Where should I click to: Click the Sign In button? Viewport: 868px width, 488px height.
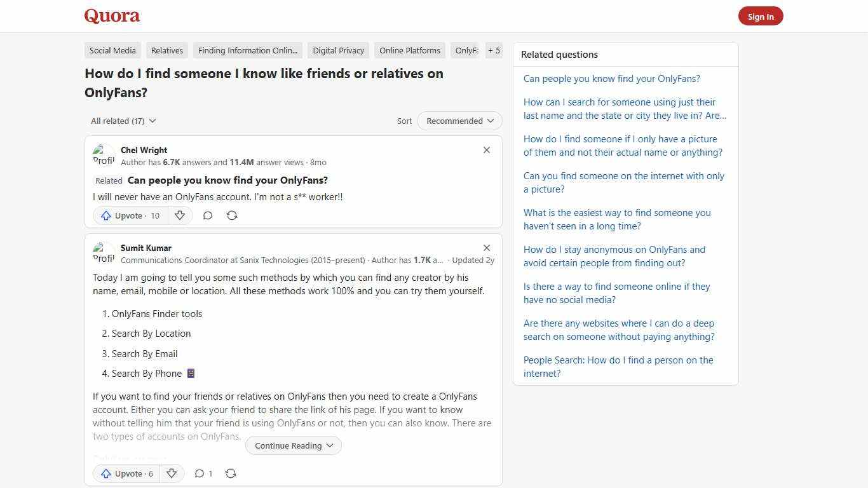click(x=761, y=16)
